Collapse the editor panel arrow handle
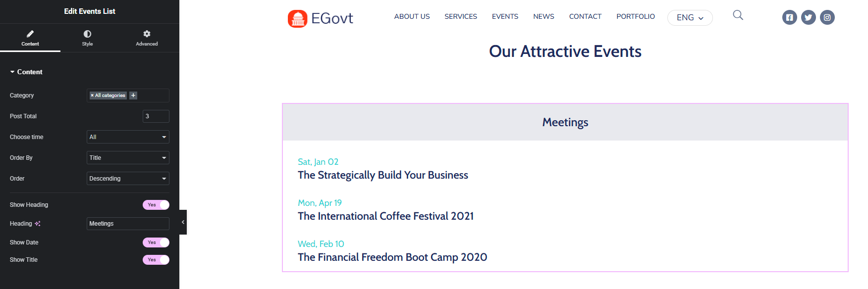The height and width of the screenshot is (289, 868). (x=183, y=222)
